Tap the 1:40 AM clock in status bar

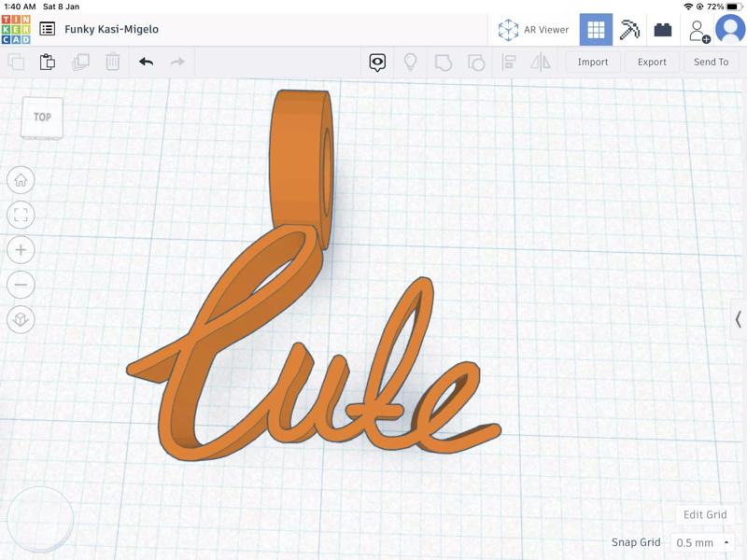tap(20, 7)
